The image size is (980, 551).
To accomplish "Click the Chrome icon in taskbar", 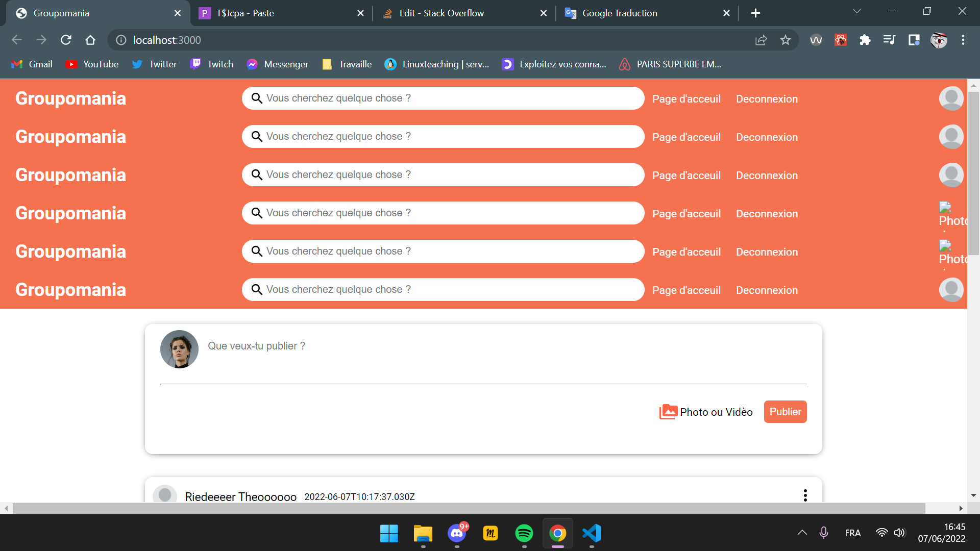I will coord(558,534).
